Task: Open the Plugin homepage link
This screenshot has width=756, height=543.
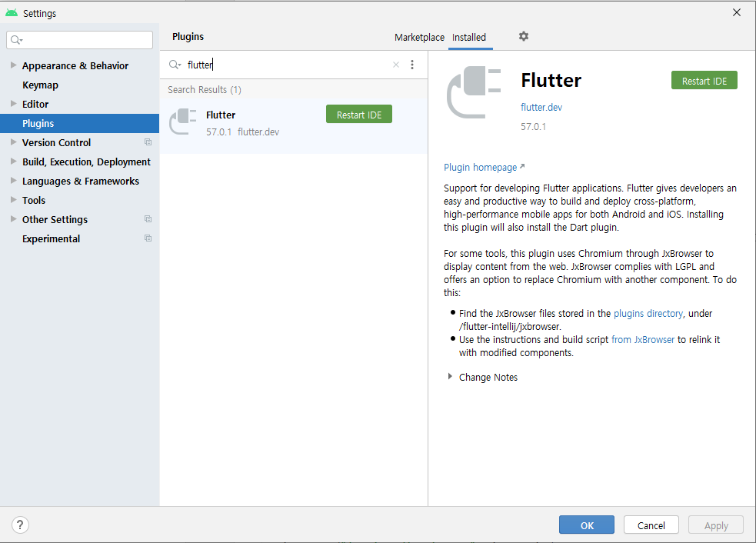Action: click(x=484, y=168)
